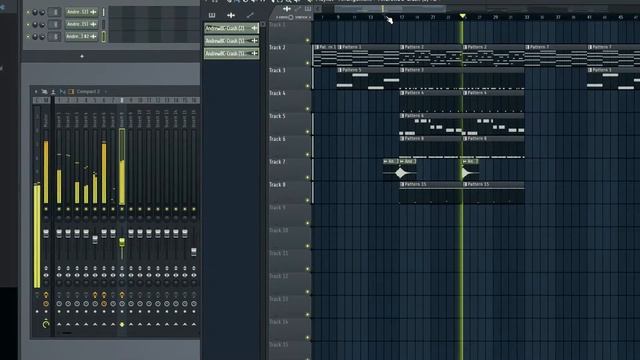Image resolution: width=640 pixels, height=360 pixels.
Task: Toggle mute LED of playlist Track 2
Action: (308, 63)
